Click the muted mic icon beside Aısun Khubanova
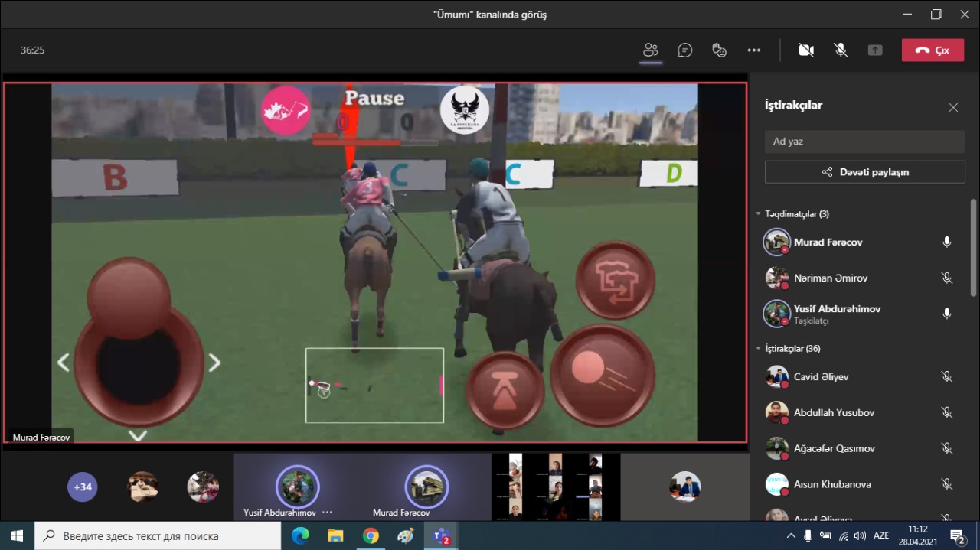 pos(947,484)
